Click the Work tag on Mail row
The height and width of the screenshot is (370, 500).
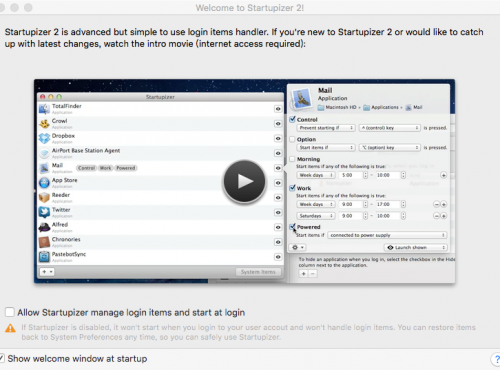(106, 168)
